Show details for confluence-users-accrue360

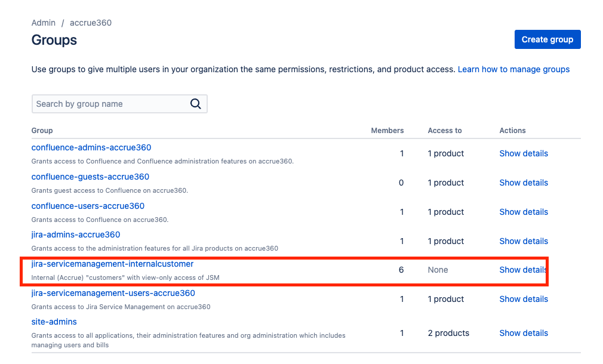tap(524, 212)
